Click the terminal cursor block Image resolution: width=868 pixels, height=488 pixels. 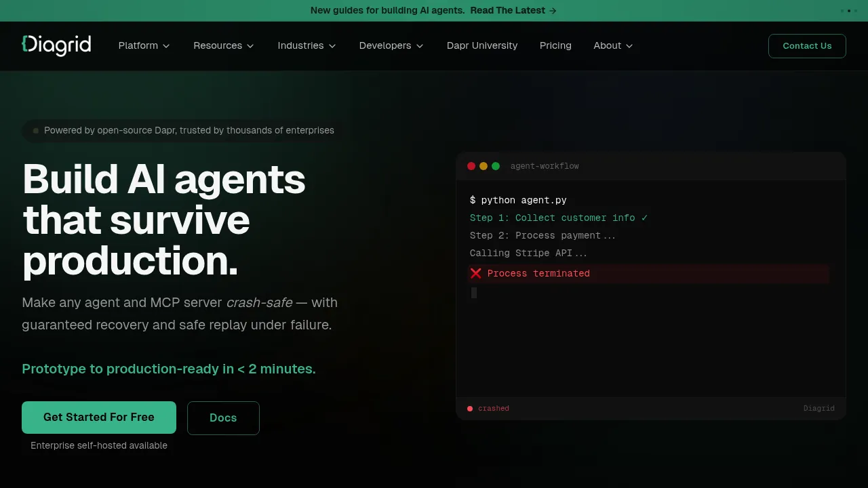[474, 293]
